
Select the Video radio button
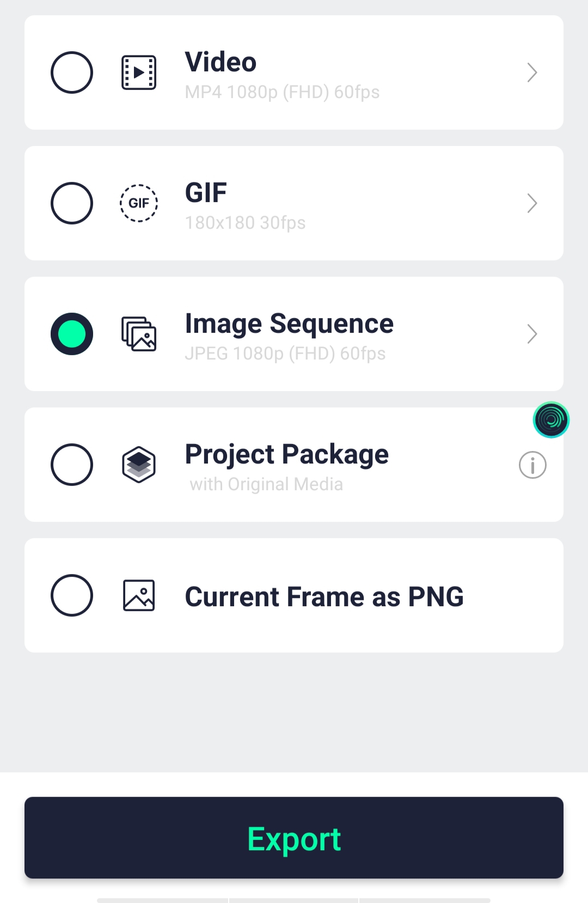tap(72, 72)
